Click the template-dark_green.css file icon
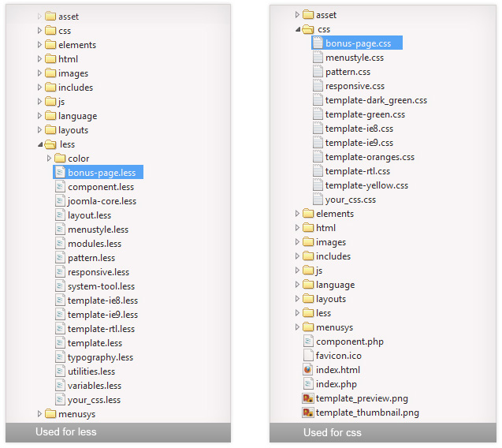 click(318, 99)
